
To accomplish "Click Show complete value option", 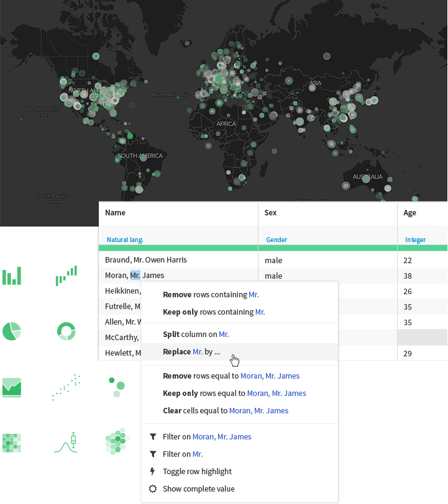I will click(x=198, y=488).
